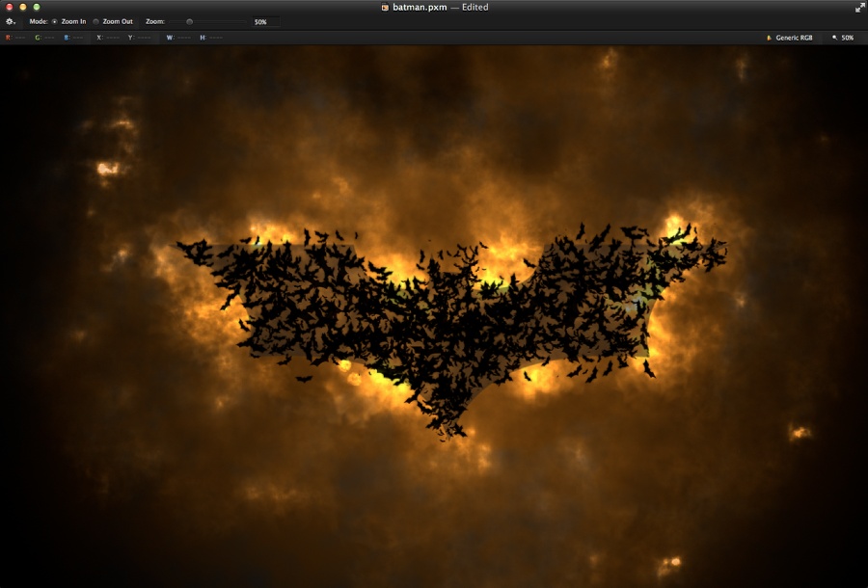Click the green G channel value readout
Screen dimensions: 868x588
(x=44, y=38)
